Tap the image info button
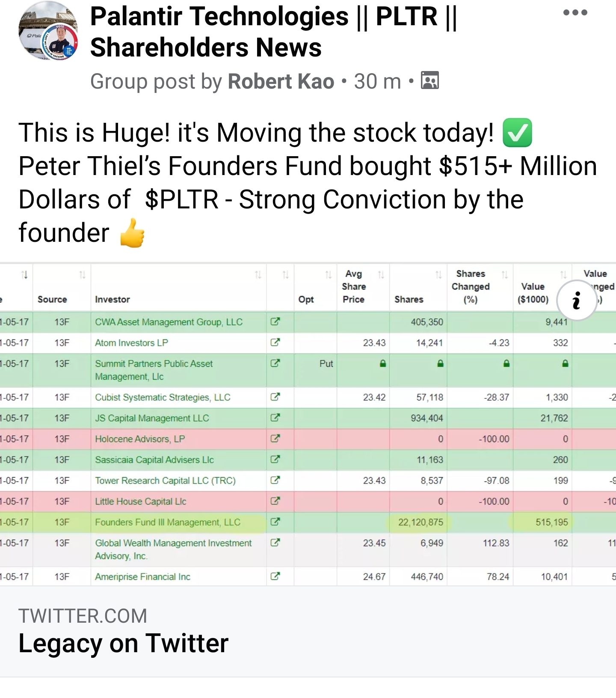616x698 pixels. tap(577, 300)
